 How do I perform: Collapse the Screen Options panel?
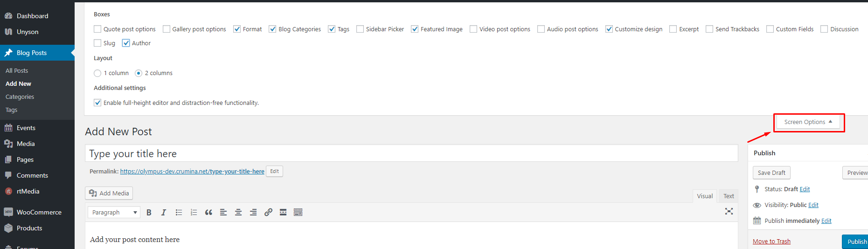pos(808,122)
